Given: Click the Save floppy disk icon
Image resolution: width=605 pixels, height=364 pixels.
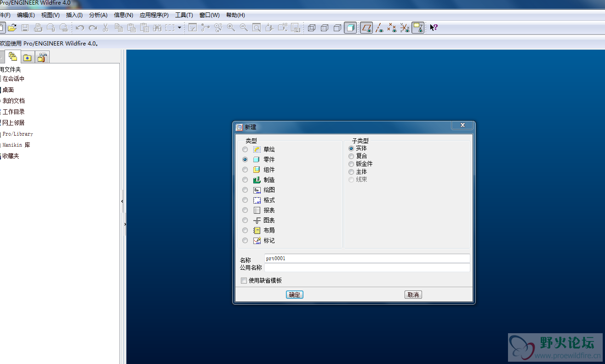Looking at the screenshot, I should click(x=25, y=28).
